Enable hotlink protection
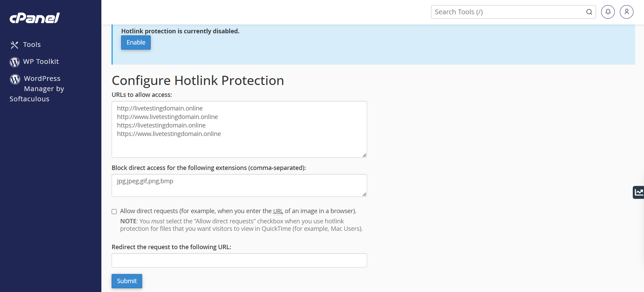 (136, 42)
